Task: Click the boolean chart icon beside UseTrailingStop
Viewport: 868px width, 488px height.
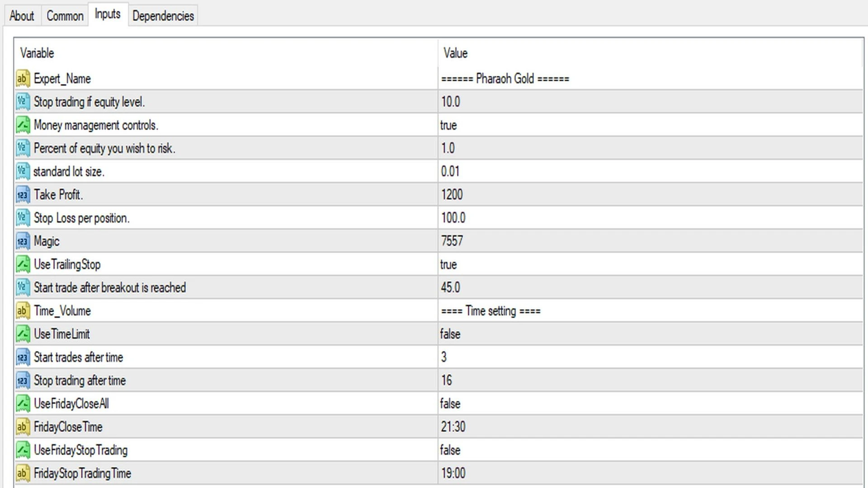Action: tap(22, 264)
